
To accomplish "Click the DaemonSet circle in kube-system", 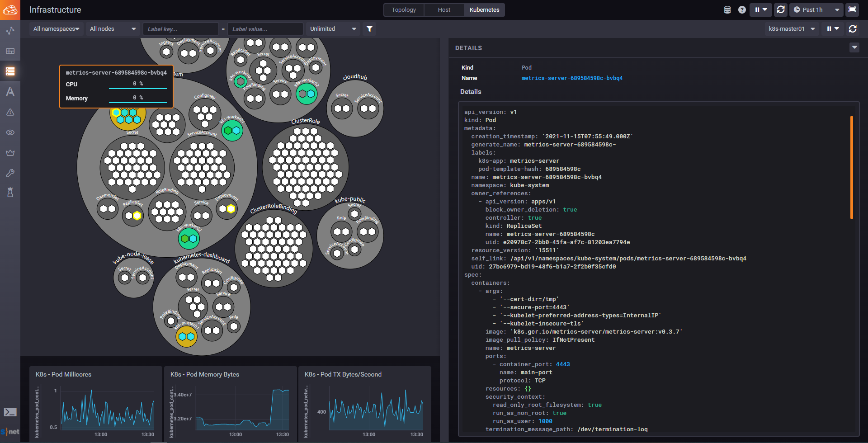I will point(108,209).
